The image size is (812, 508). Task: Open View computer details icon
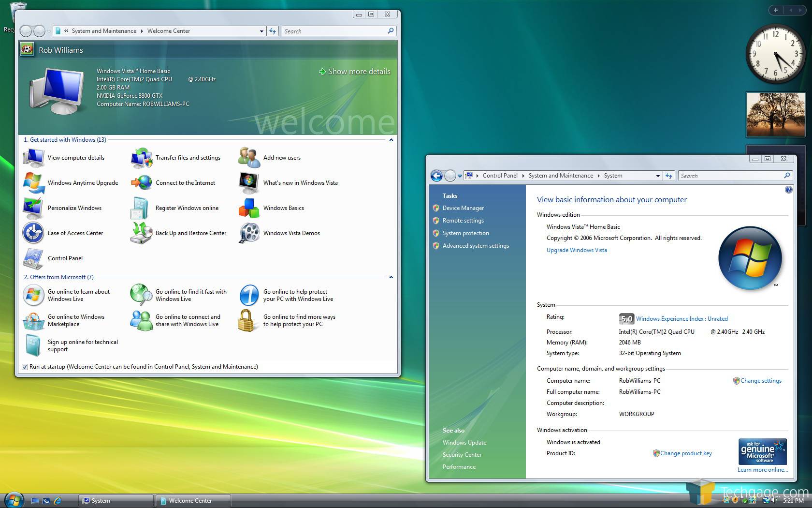pyautogui.click(x=34, y=158)
